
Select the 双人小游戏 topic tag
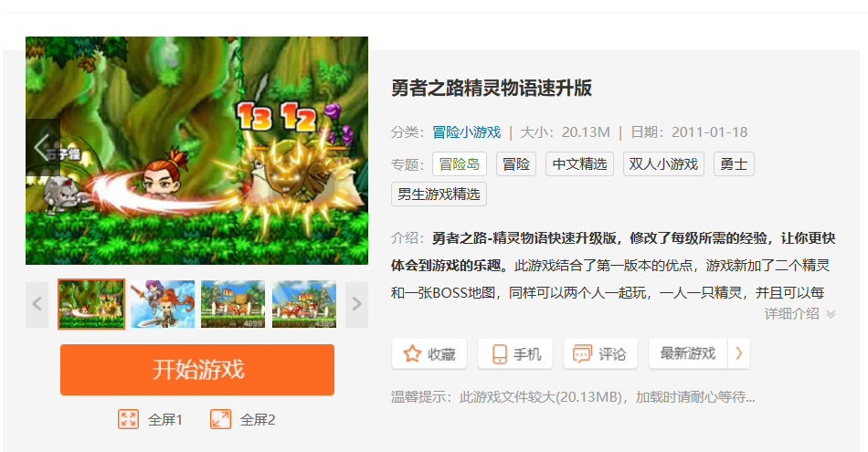(x=663, y=163)
